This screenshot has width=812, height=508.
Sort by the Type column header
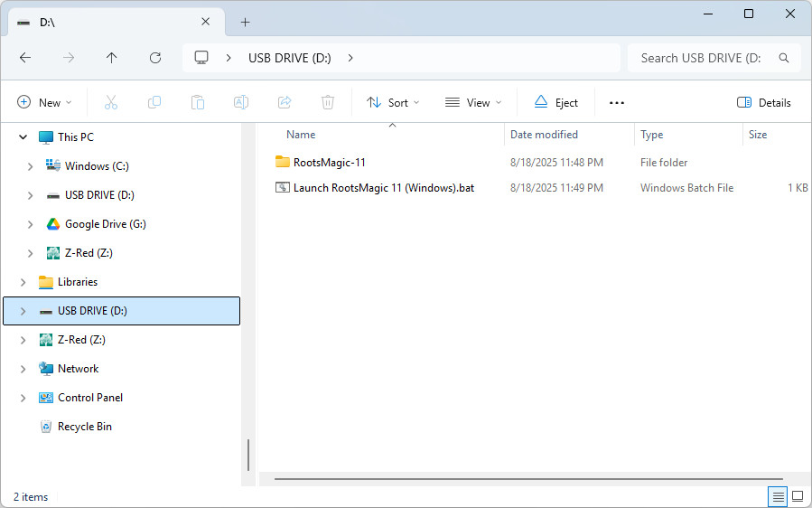[651, 135]
